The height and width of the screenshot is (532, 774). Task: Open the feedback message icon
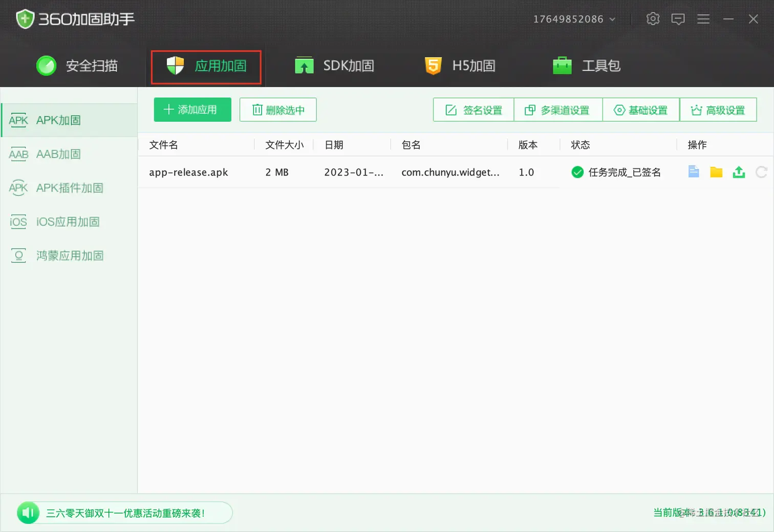click(678, 19)
